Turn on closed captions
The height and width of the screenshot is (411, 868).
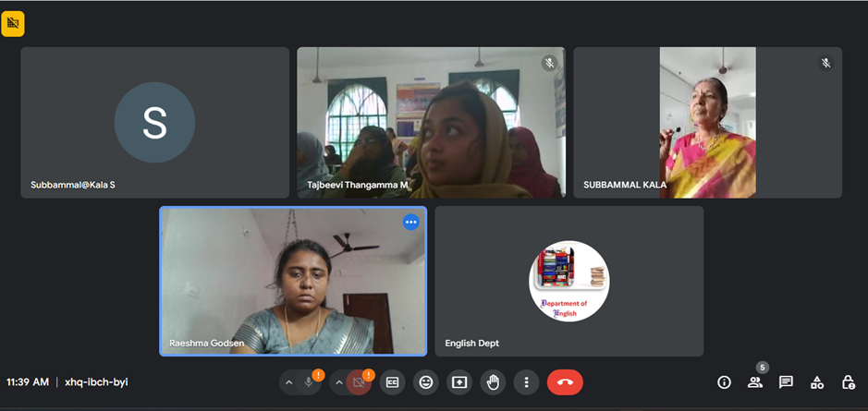pos(392,382)
